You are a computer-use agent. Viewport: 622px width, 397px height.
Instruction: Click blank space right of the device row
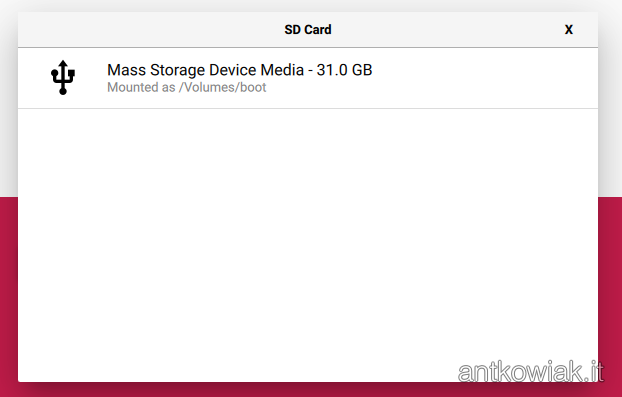click(x=484, y=78)
